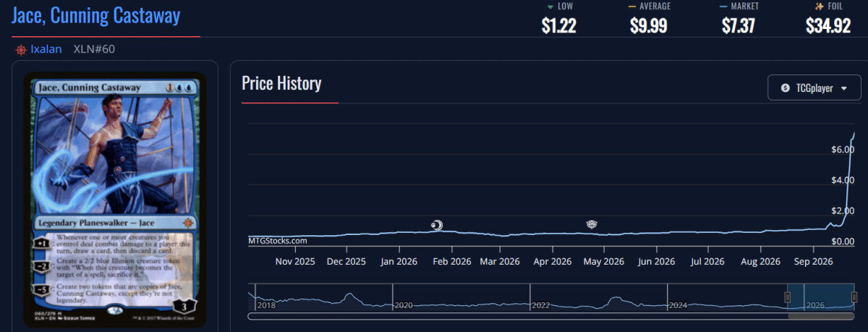Open the Ixalan set page link
The height and width of the screenshot is (332, 868).
pos(46,50)
